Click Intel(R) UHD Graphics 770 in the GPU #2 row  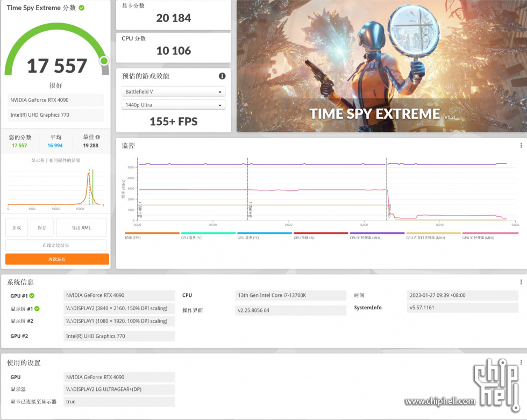[x=119, y=336]
